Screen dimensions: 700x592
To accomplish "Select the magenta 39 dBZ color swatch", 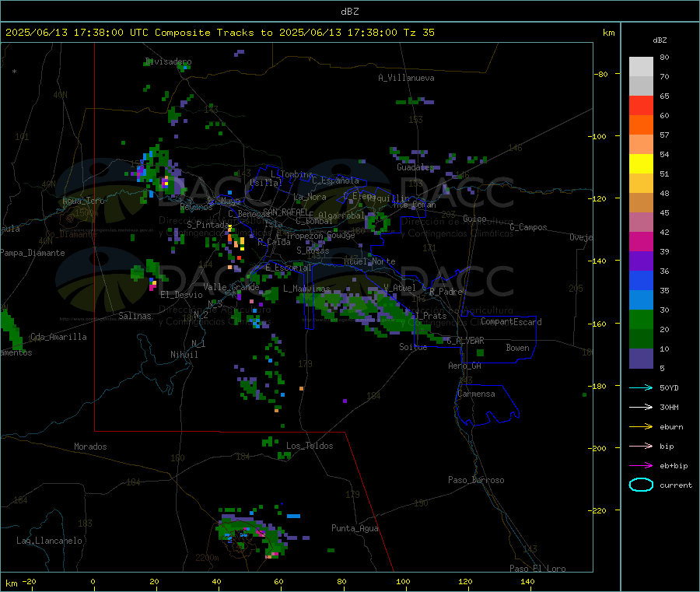I will (641, 241).
